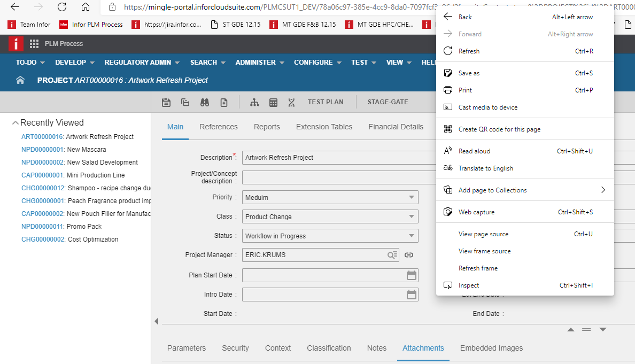This screenshot has width=635, height=364.
Task: Collapse the Recently Viewed section
Action: point(15,122)
